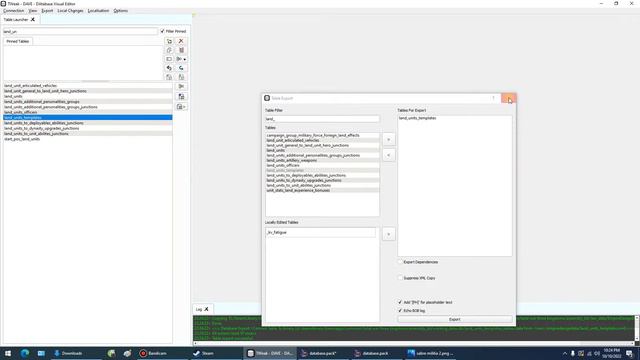Select land_units_additional_personalities_groups_junctions in launcher
The height and width of the screenshot is (360, 640).
pyautogui.click(x=88, y=107)
